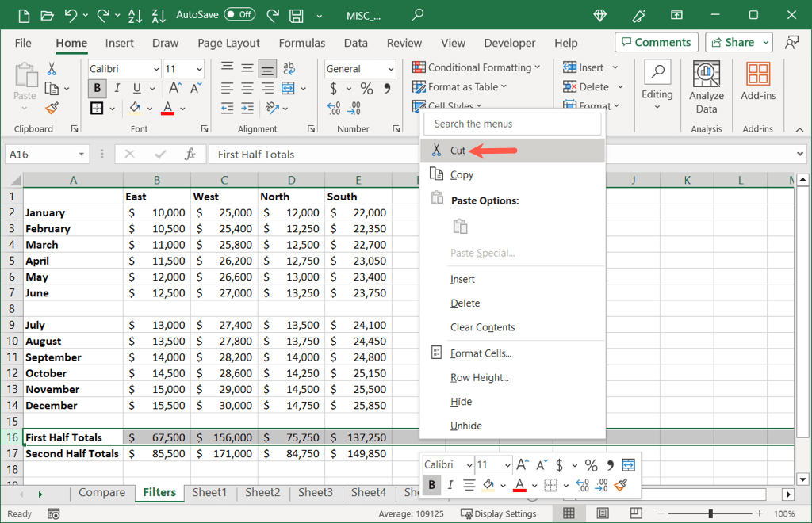Toggle the AutoSave switch

tap(239, 14)
